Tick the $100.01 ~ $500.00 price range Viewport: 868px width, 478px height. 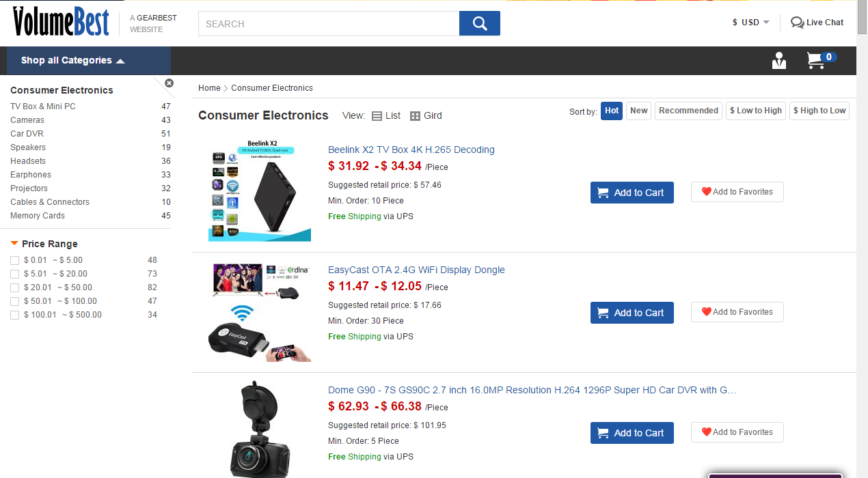[x=15, y=315]
